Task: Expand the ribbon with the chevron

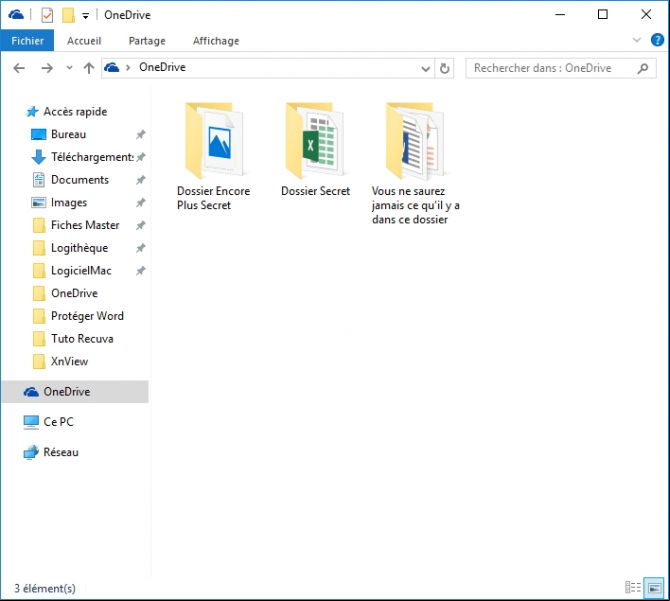Action: (x=637, y=40)
